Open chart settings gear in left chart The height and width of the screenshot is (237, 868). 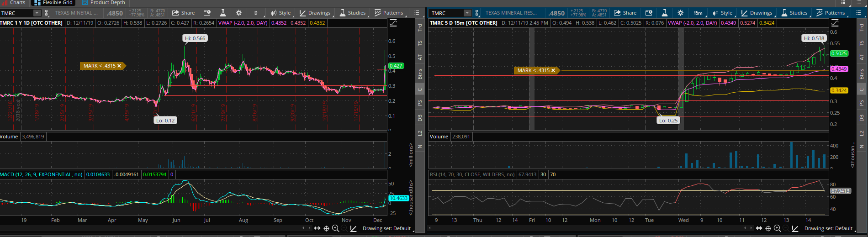click(238, 13)
